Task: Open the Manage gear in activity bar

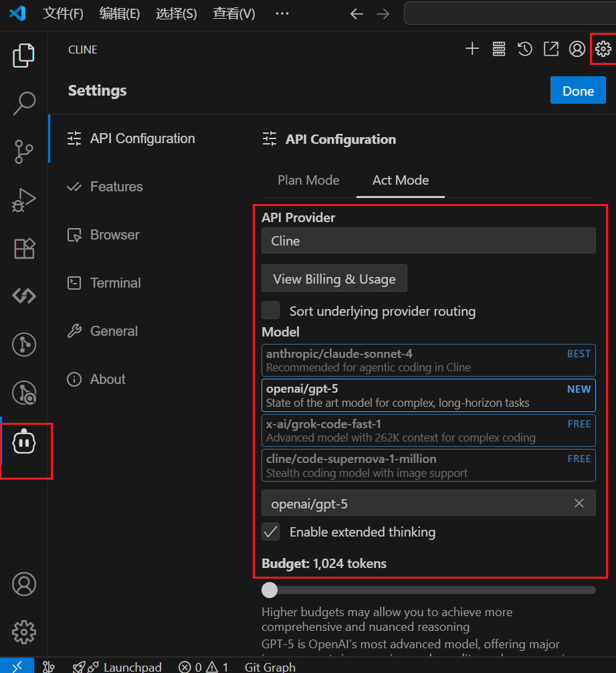Action: coord(23,632)
